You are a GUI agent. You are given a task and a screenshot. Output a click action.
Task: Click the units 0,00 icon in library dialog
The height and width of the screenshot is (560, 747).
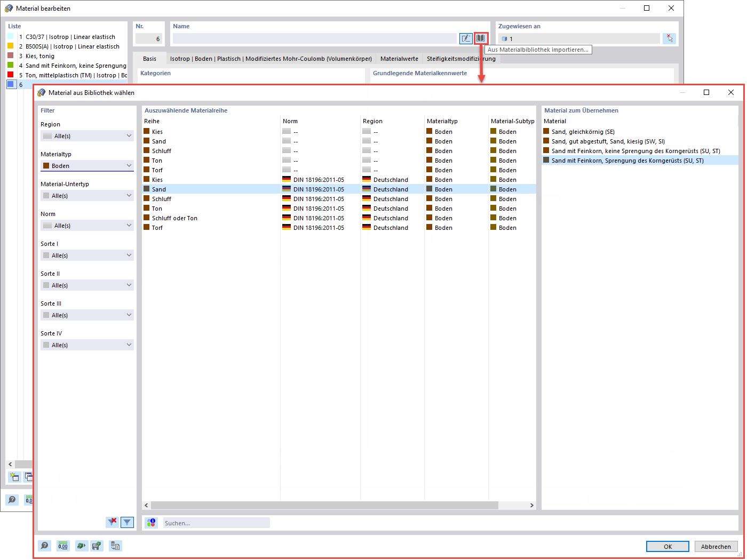click(x=63, y=546)
